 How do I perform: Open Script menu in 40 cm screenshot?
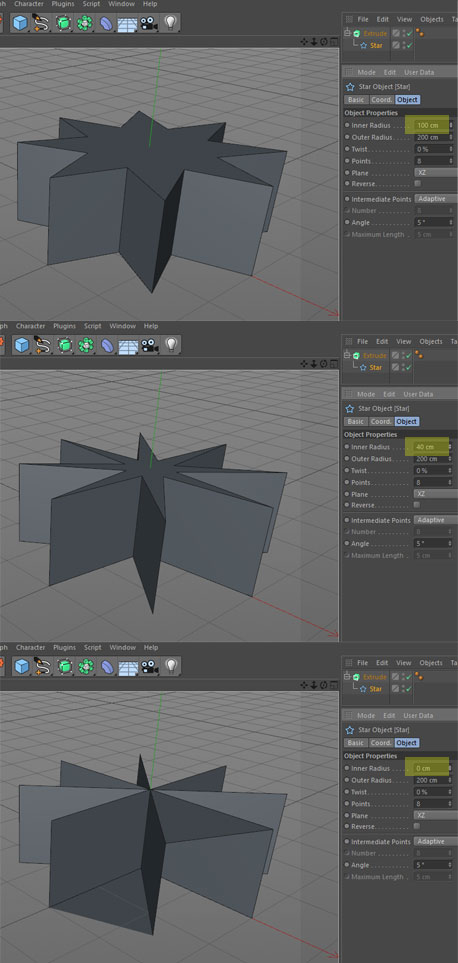coord(93,326)
